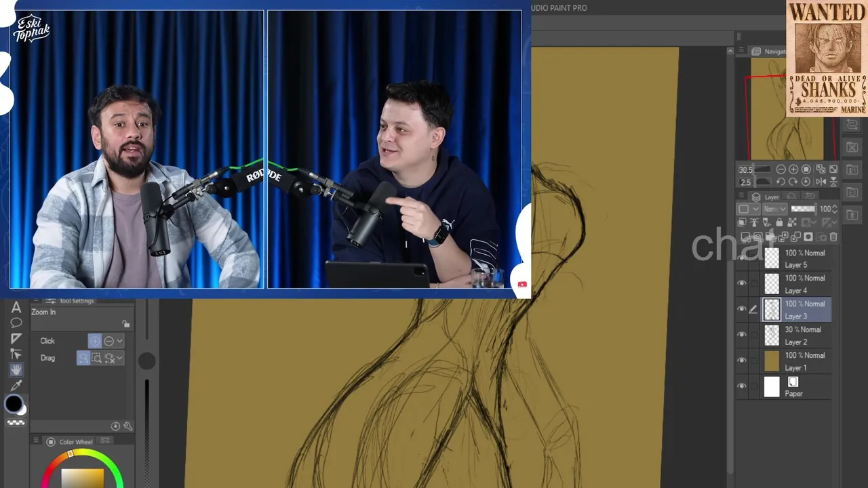Hide Layer 1 with eye icon

pyautogui.click(x=742, y=361)
